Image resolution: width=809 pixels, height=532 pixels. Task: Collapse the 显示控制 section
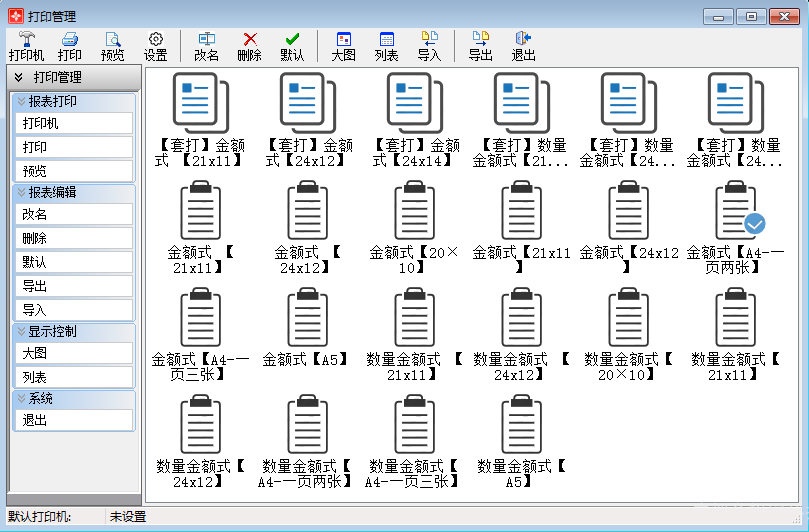[x=21, y=331]
